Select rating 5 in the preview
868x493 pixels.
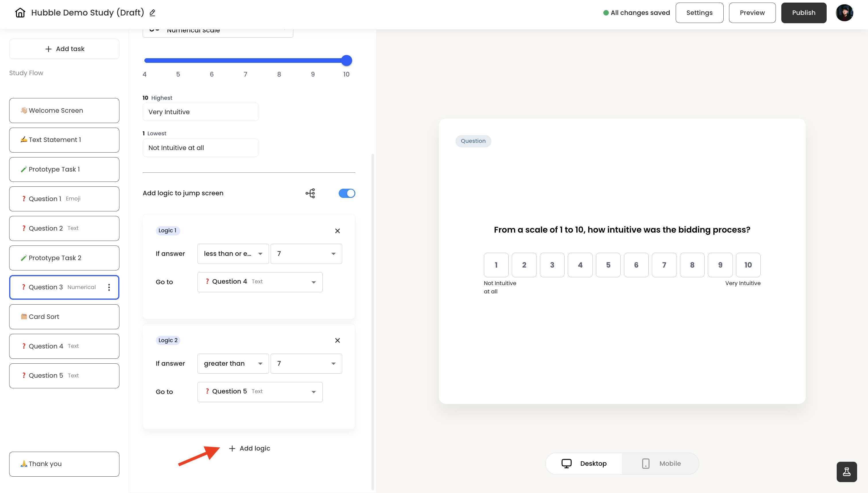pyautogui.click(x=608, y=265)
